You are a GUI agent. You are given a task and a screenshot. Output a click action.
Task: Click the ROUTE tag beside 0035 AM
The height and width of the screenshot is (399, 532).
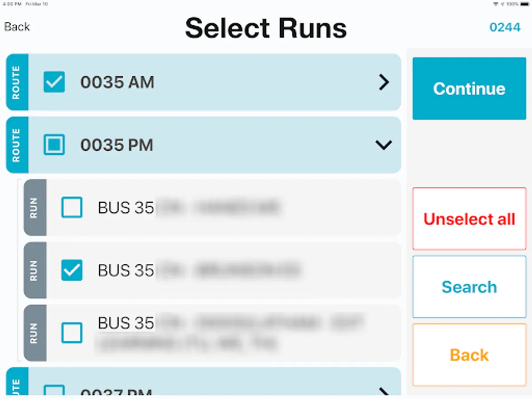coord(17,82)
